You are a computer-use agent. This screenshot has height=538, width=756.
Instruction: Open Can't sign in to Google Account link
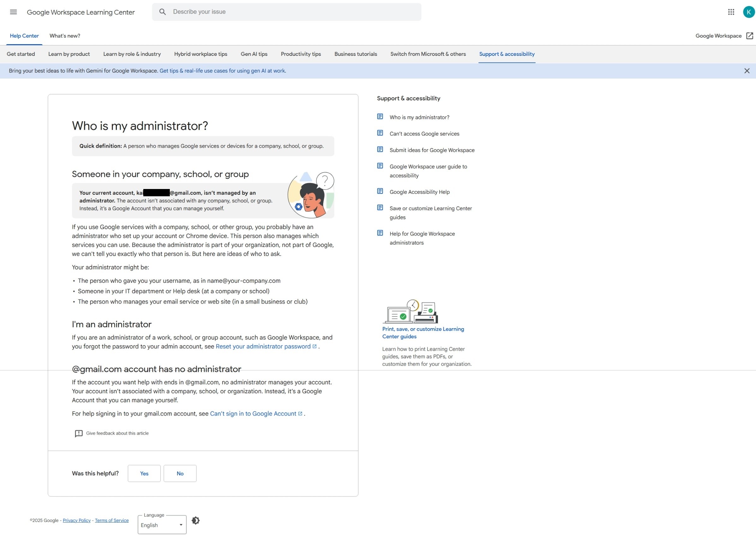click(x=253, y=414)
